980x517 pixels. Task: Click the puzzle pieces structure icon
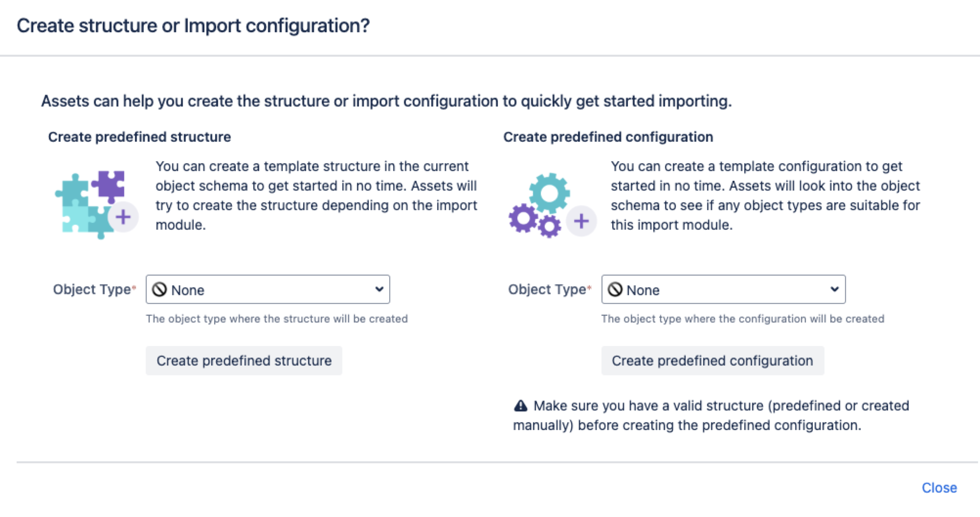pos(90,204)
